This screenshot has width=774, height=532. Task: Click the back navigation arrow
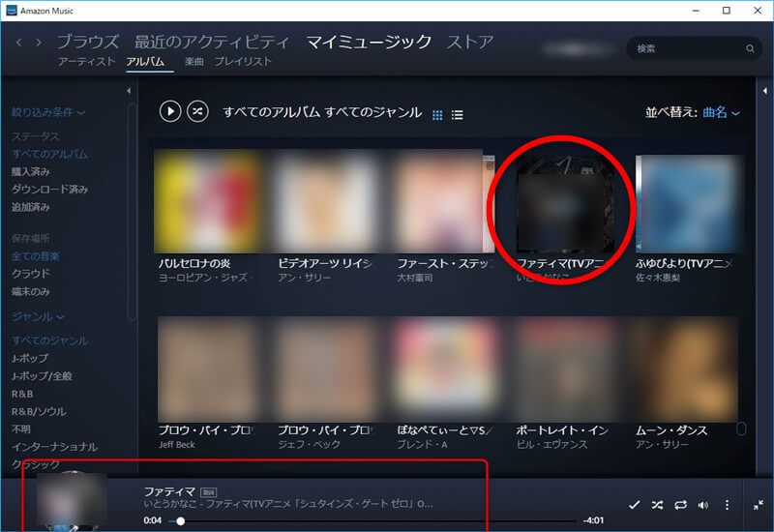pyautogui.click(x=18, y=43)
